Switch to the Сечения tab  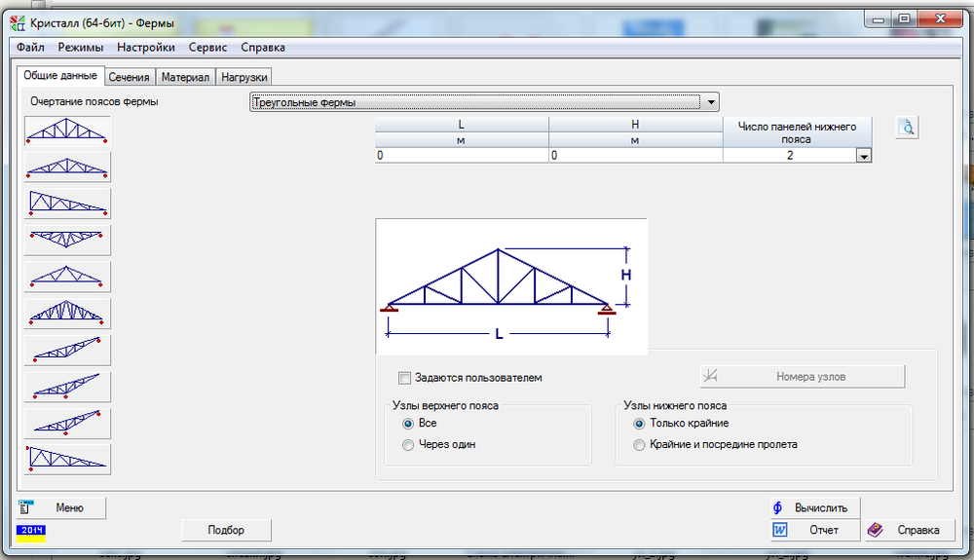pos(129,77)
